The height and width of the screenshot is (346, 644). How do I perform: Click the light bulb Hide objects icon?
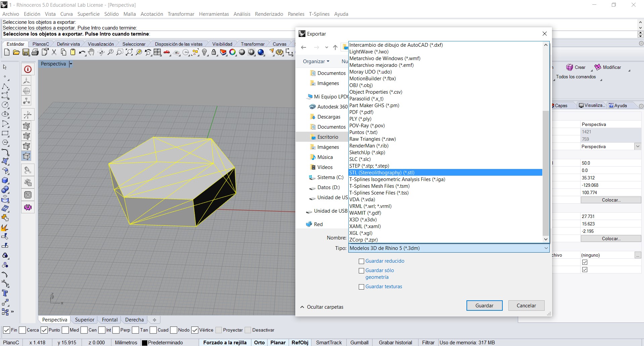click(x=205, y=52)
